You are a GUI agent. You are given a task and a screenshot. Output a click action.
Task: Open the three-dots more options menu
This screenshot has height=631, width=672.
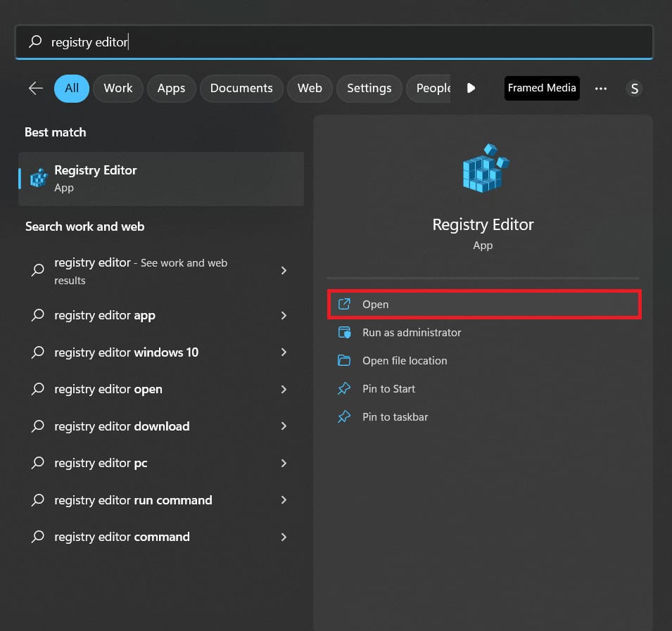pos(601,88)
